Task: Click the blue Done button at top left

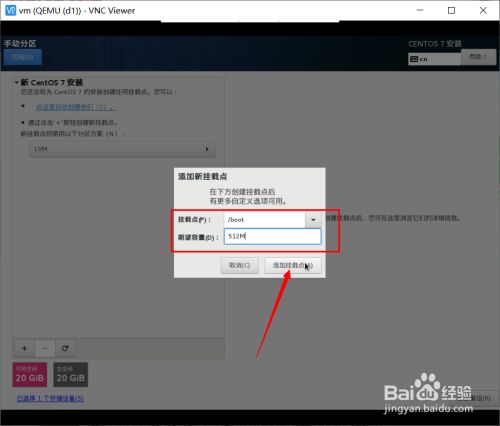Action: pyautogui.click(x=23, y=57)
